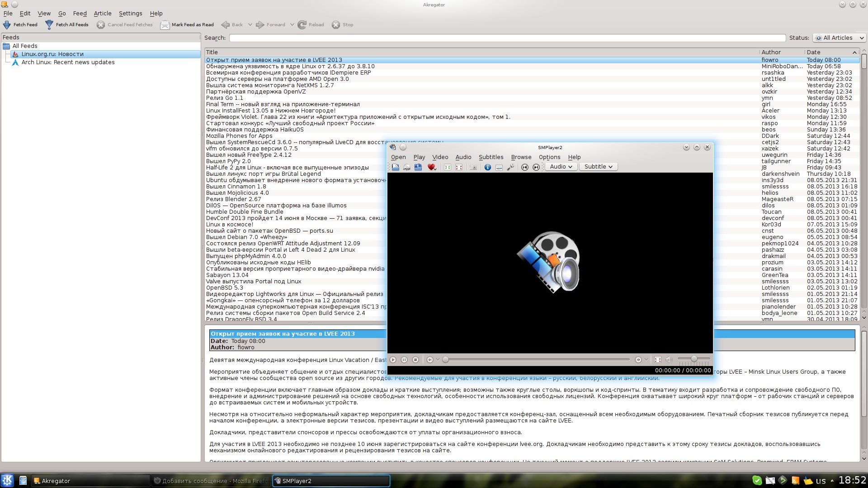Image resolution: width=868 pixels, height=488 pixels.
Task: Sort articles by Author column header
Action: [x=782, y=52]
